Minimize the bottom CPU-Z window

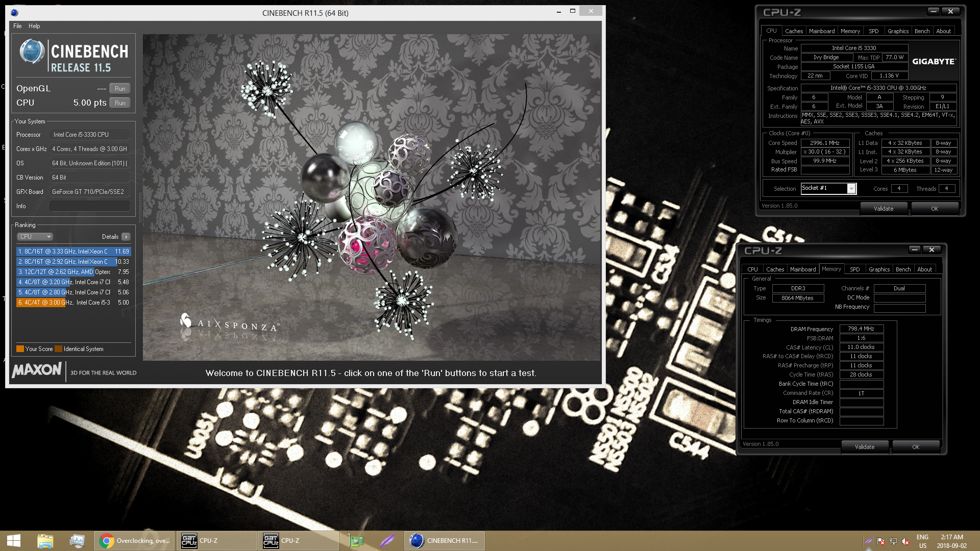coord(914,249)
